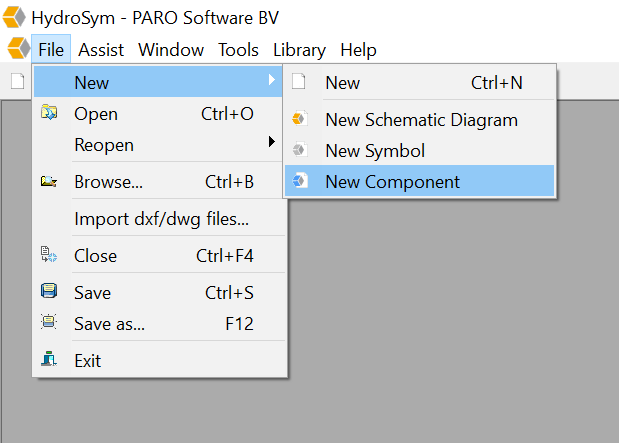Choose Close from the File menu

coord(158,255)
